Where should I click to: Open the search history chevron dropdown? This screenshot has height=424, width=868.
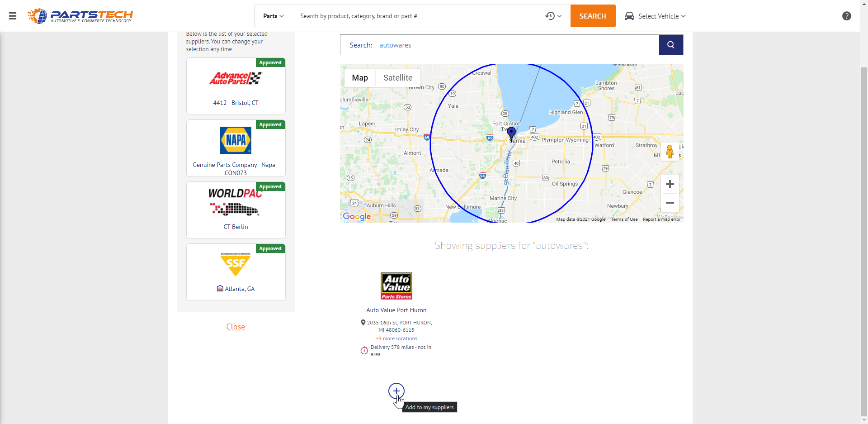[x=560, y=15]
